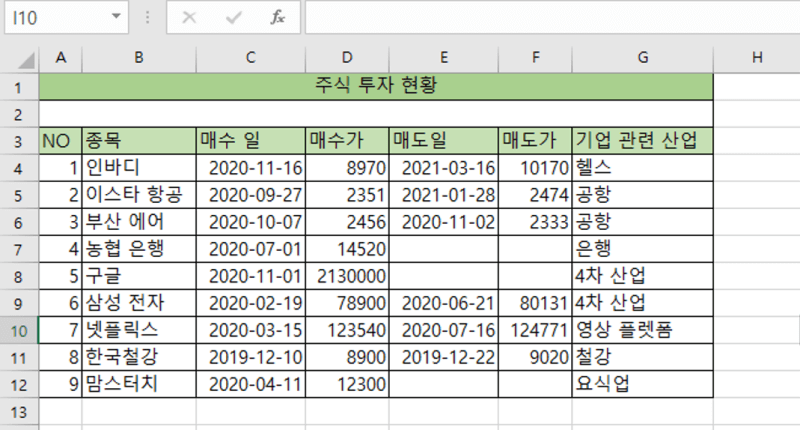Select row 13 header
The width and height of the screenshot is (800, 430).
coord(19,412)
